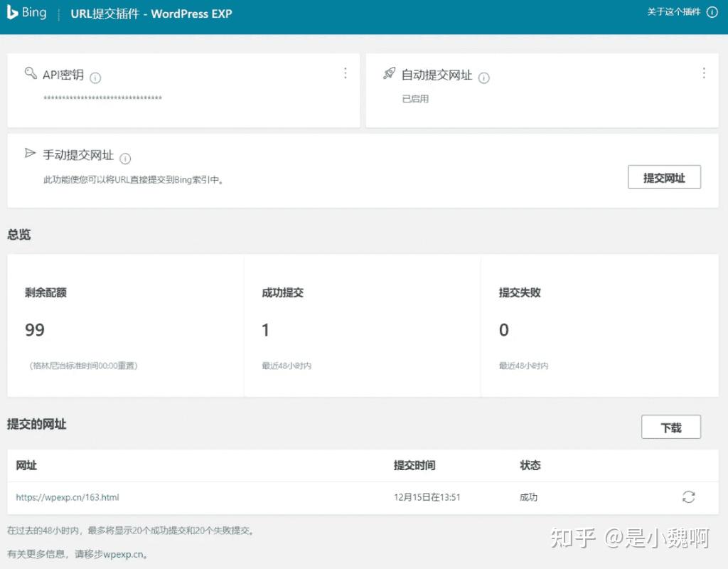
Task: Click the info icon beside 自动提交网址
Action: 484,78
